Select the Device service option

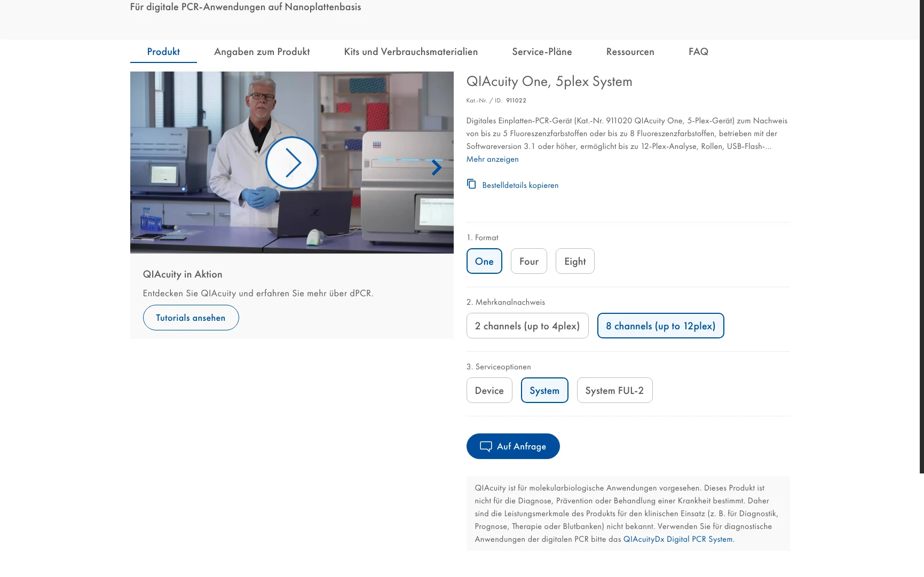(489, 390)
